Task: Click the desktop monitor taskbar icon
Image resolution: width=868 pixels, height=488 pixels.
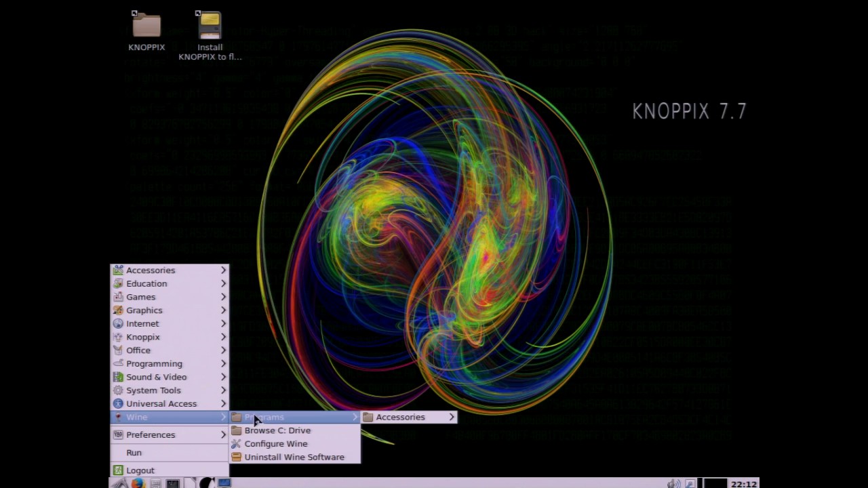Action: point(224,483)
